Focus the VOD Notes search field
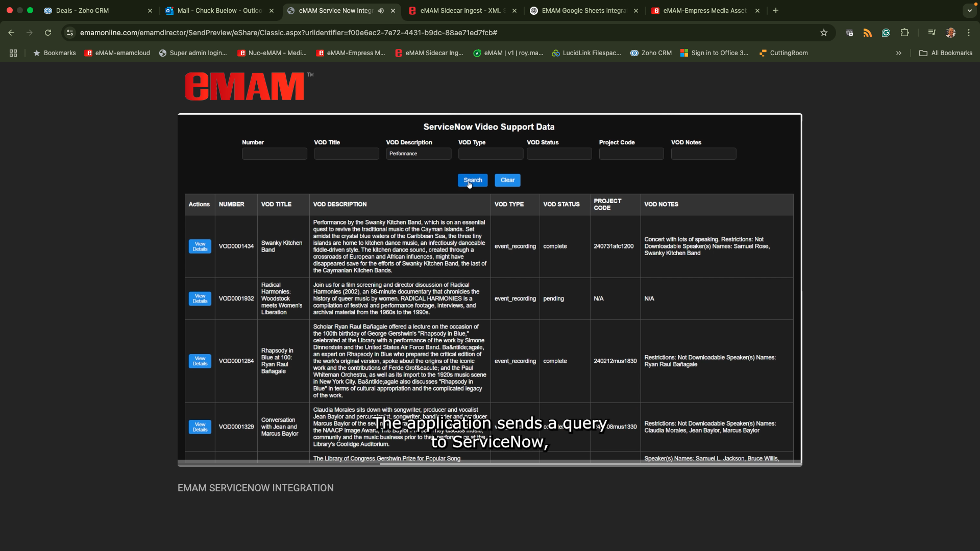 click(x=703, y=154)
